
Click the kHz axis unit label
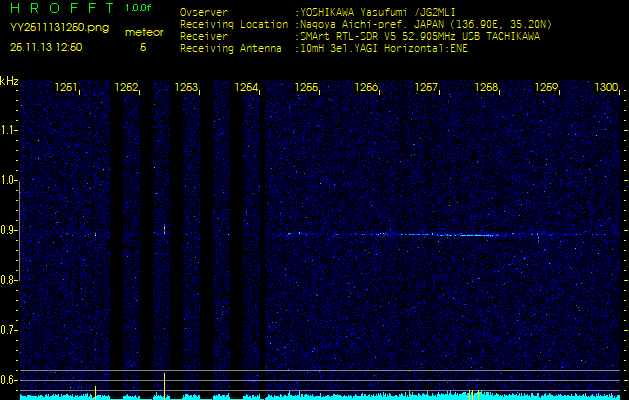point(9,81)
